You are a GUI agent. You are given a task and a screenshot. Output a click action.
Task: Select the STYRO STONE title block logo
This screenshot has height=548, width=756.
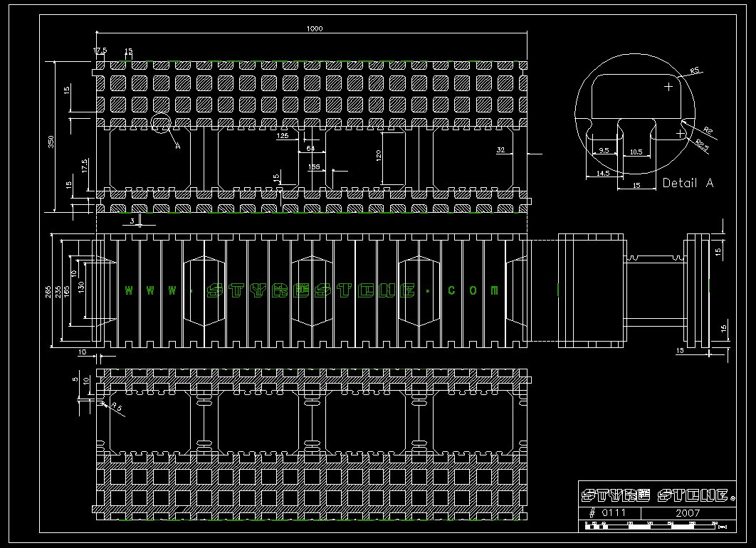point(654,495)
